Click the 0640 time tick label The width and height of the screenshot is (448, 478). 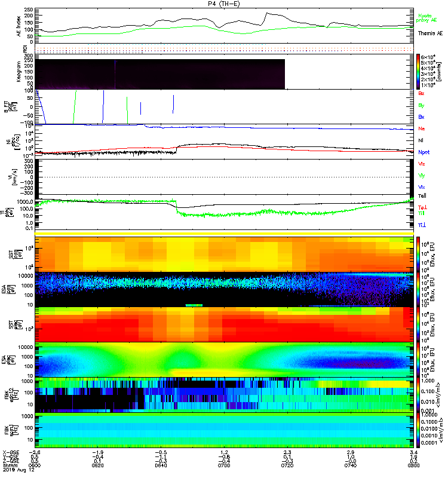(161, 465)
